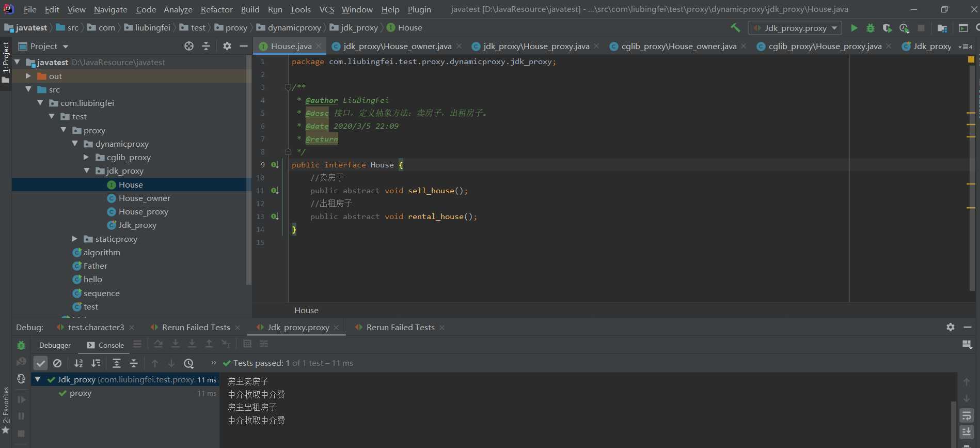Click Run to Cursor icon in debugger toolbar
980x448 pixels.
click(226, 344)
